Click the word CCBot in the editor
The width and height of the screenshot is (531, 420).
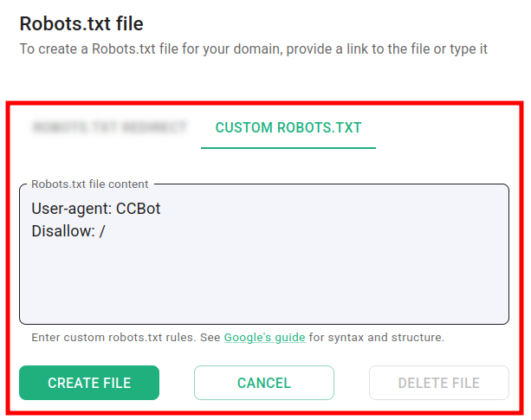pyautogui.click(x=139, y=209)
